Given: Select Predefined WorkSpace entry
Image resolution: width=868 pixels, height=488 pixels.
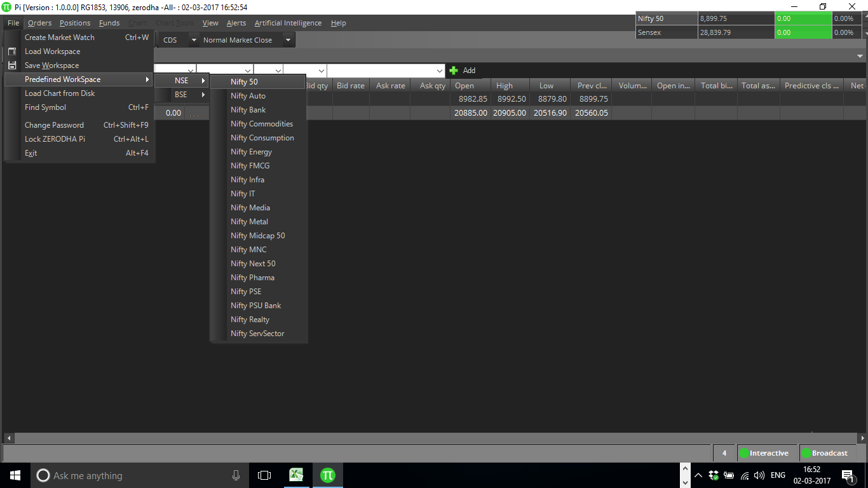Looking at the screenshot, I should 79,79.
